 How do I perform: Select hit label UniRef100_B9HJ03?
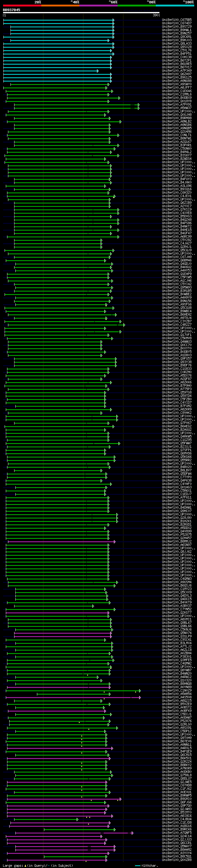pyautogui.click(x=177, y=40)
